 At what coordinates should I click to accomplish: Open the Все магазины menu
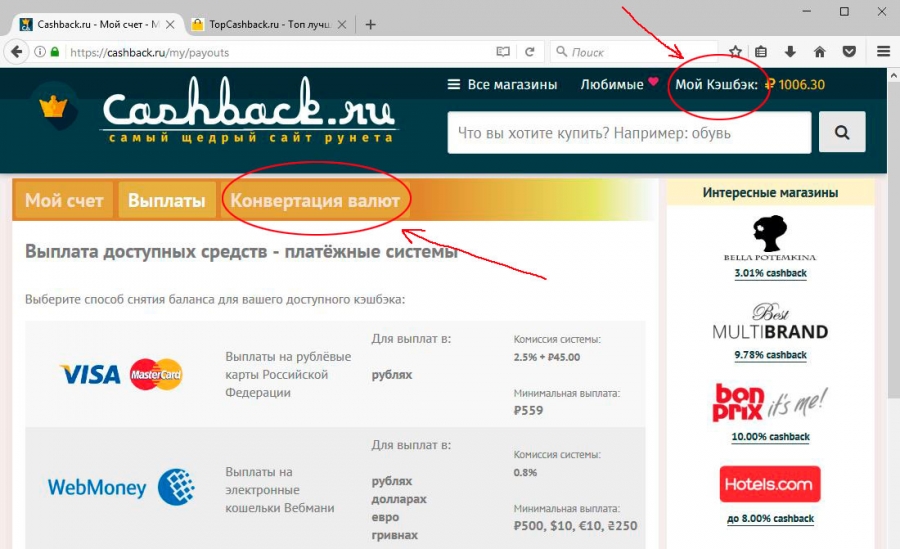click(502, 84)
